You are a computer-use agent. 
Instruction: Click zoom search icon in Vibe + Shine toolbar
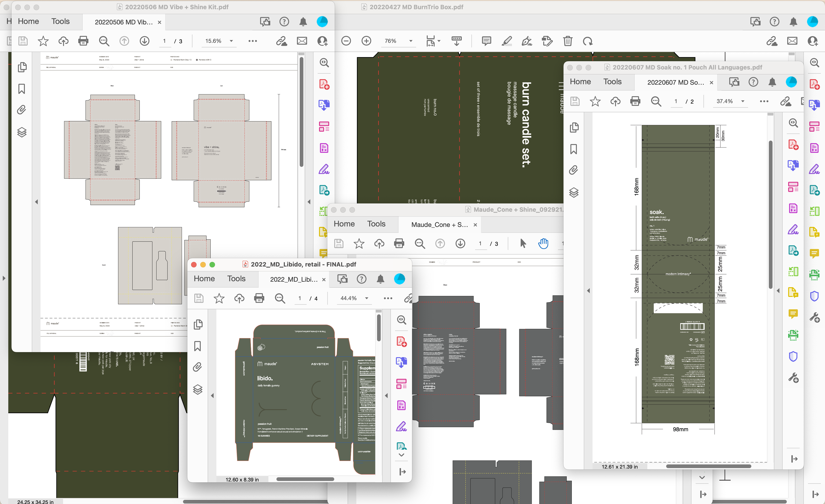(104, 41)
